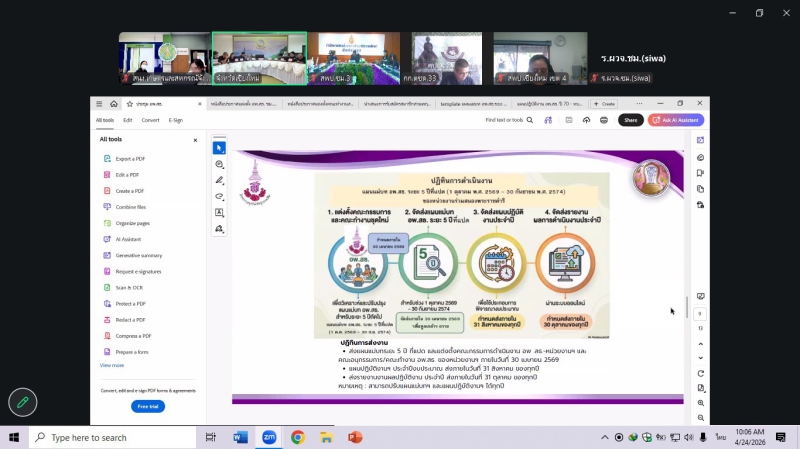
Task: Open Ask AI Assistant
Action: tap(676, 120)
